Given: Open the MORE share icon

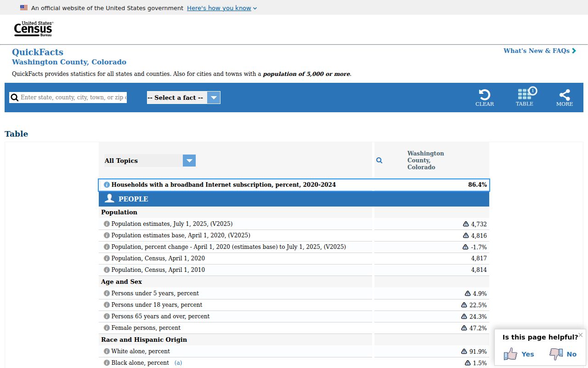Looking at the screenshot, I should 565,95.
